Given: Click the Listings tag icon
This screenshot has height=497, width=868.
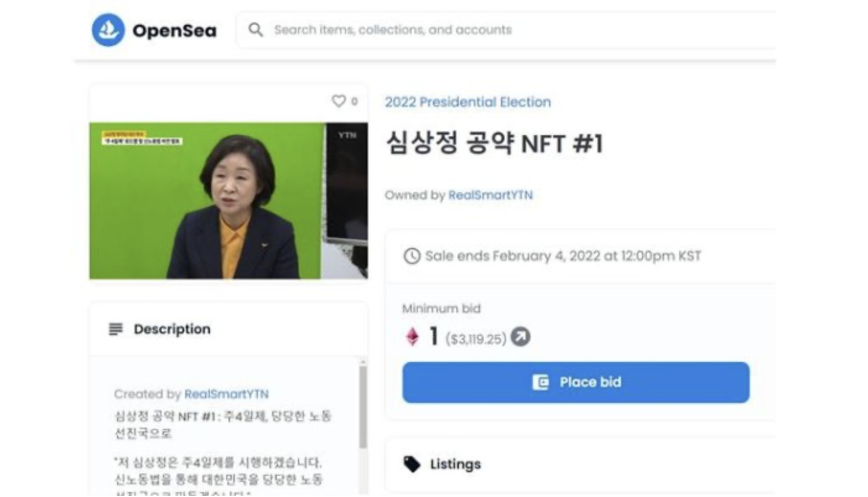Looking at the screenshot, I should [412, 464].
